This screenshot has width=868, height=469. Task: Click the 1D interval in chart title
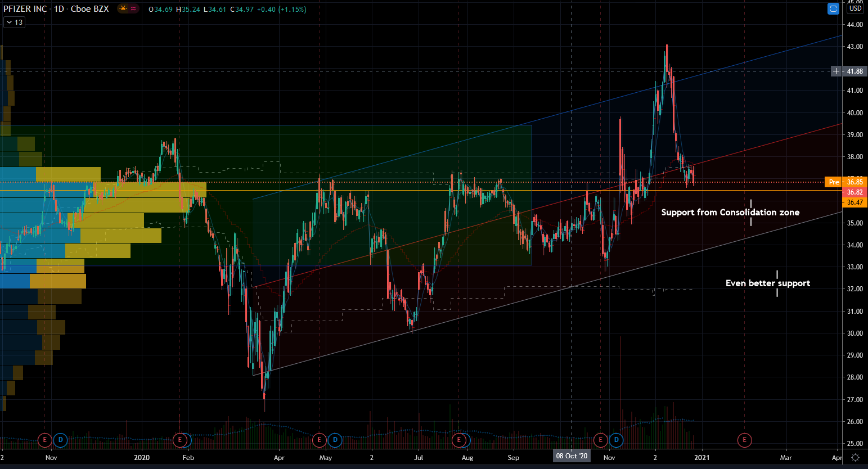[x=59, y=9]
